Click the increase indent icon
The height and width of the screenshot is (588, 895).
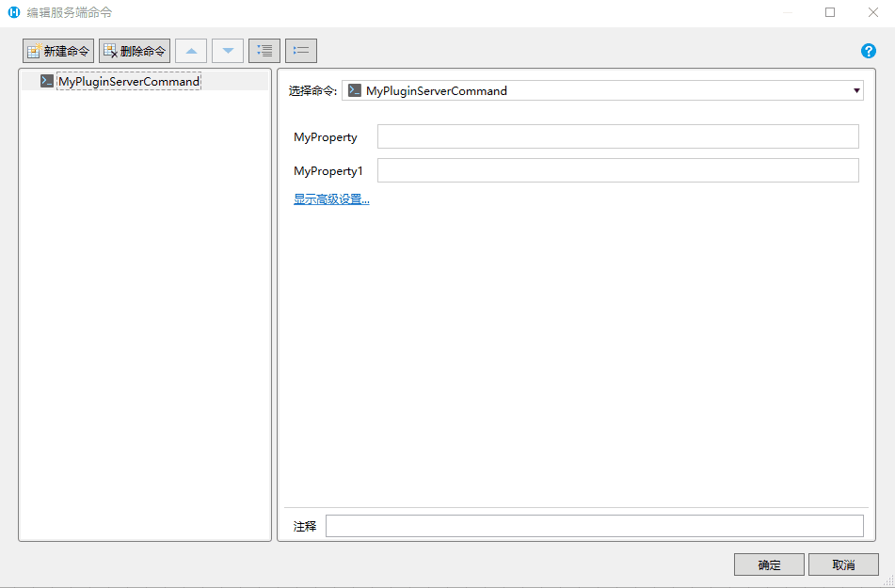coord(264,51)
